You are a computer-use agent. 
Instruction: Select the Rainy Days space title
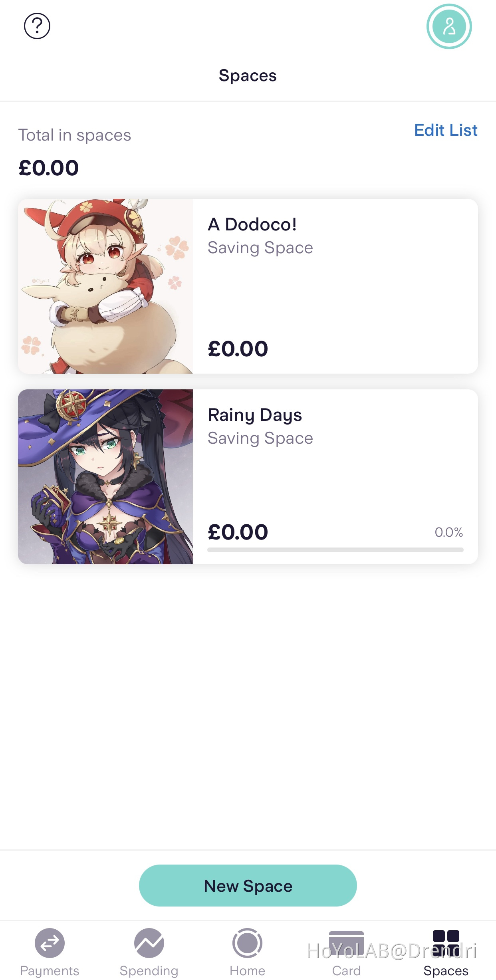tap(255, 415)
